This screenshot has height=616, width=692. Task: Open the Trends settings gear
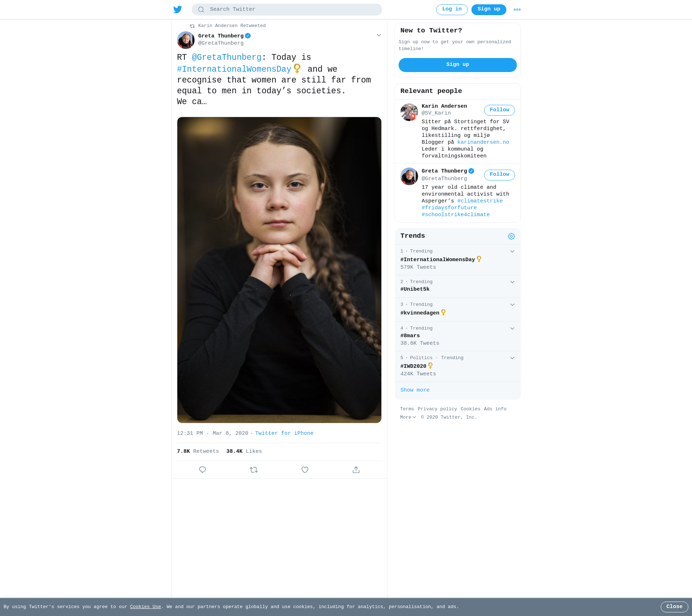coord(511,236)
